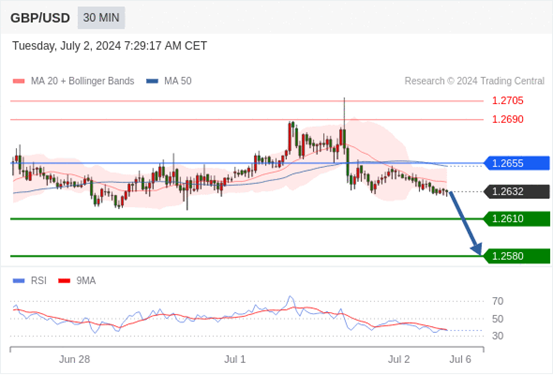The width and height of the screenshot is (553, 375).
Task: Click the green 1.2610 support price tag
Action: click(x=517, y=219)
